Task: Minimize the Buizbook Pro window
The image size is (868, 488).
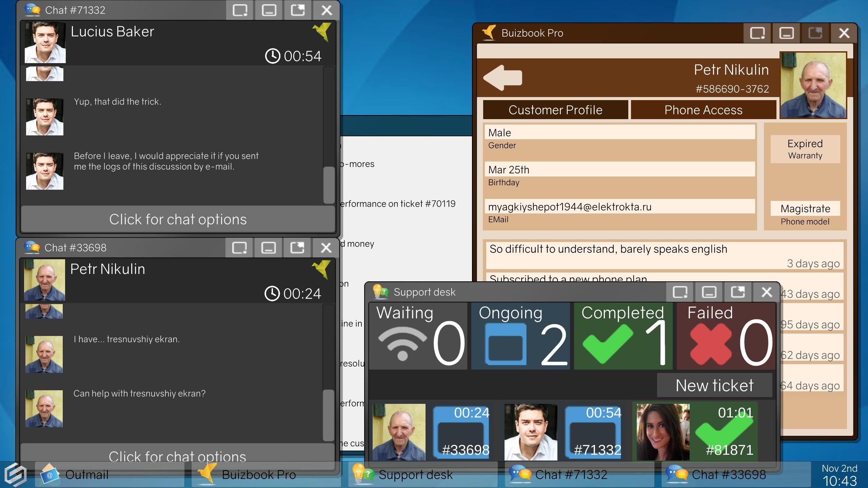Action: [x=786, y=33]
